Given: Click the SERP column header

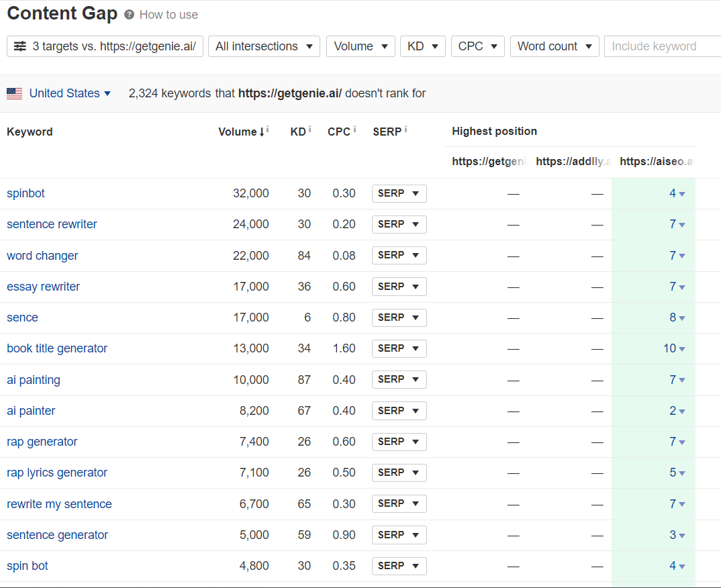Looking at the screenshot, I should [387, 132].
